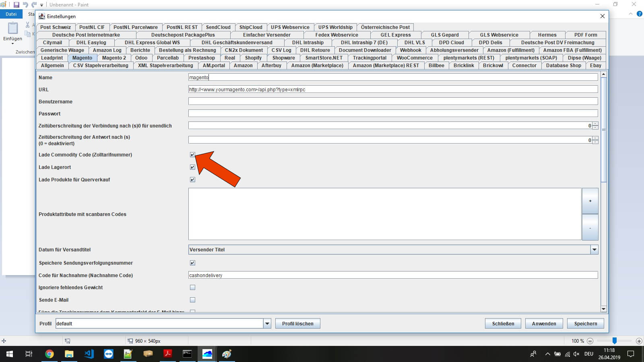Click the Paint zoom slider handle

tap(614, 341)
